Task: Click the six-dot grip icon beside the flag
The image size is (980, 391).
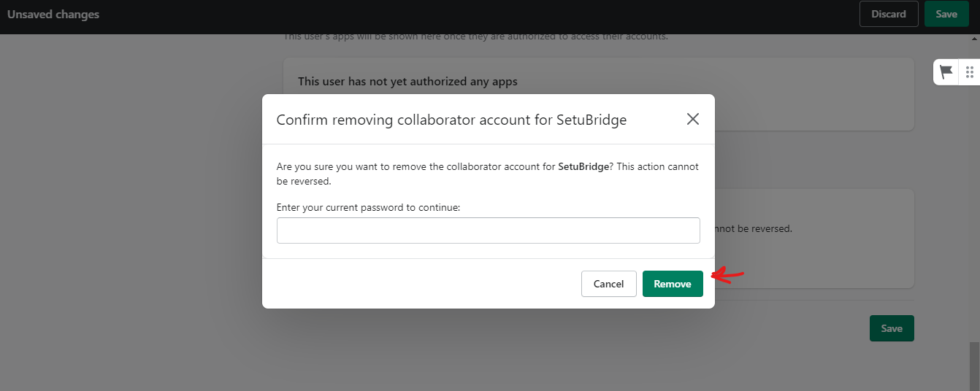Action: coord(970,71)
